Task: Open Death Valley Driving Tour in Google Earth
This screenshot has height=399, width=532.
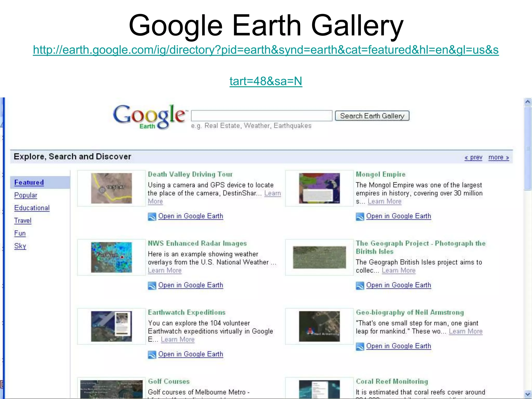Action: click(x=191, y=216)
